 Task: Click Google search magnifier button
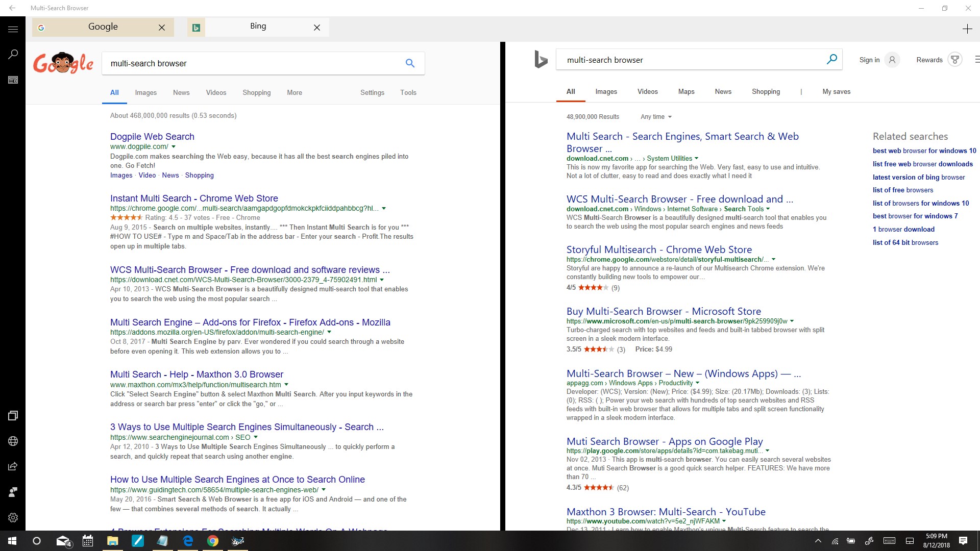(x=410, y=63)
